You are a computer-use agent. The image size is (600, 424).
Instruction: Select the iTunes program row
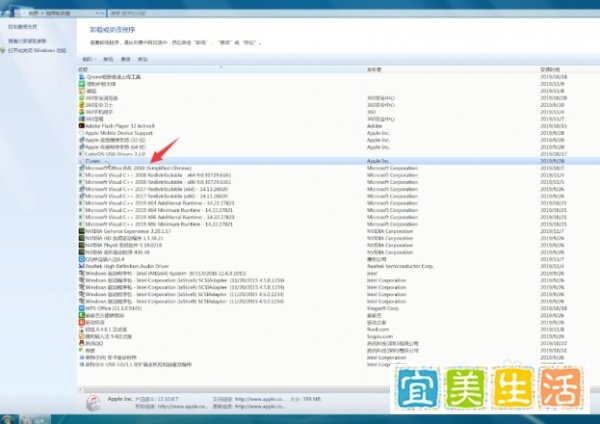click(x=338, y=161)
